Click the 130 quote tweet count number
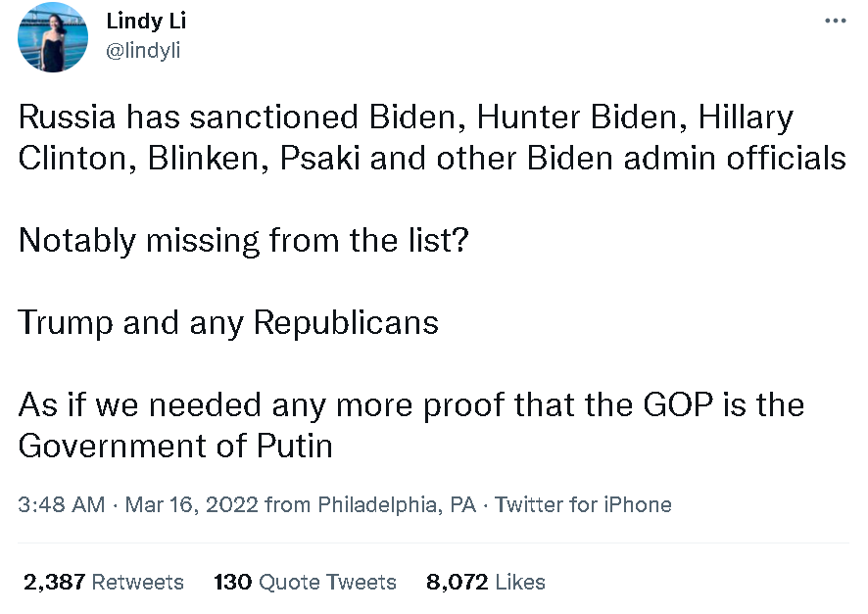The width and height of the screenshot is (868, 614). coord(232,582)
